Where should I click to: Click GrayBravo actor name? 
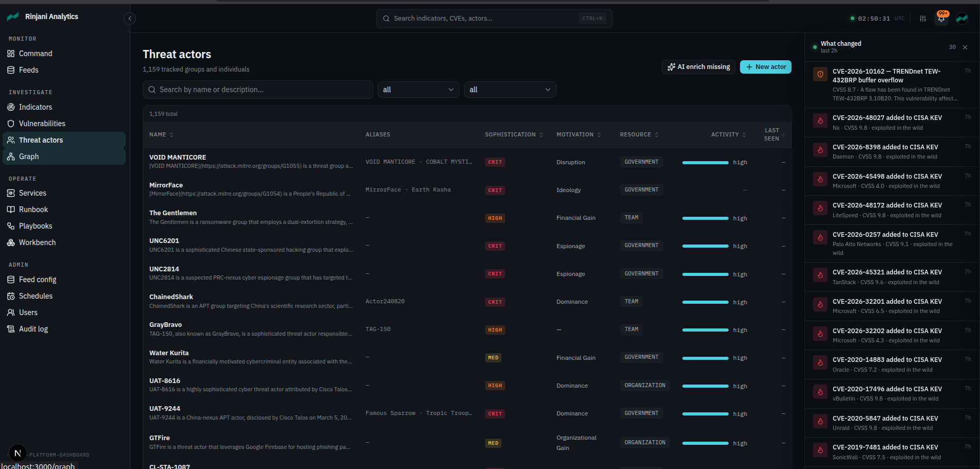(x=165, y=325)
